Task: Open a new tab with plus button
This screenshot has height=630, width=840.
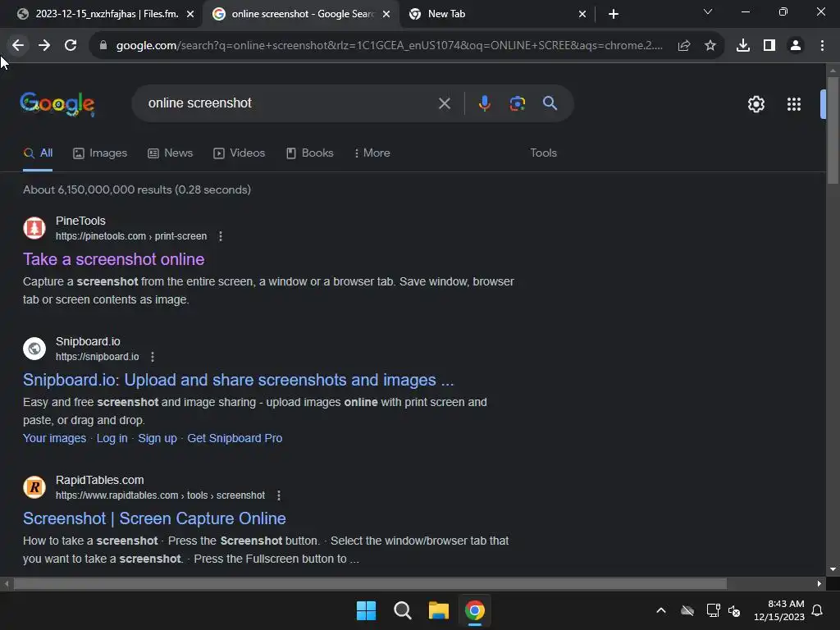Action: (x=614, y=14)
